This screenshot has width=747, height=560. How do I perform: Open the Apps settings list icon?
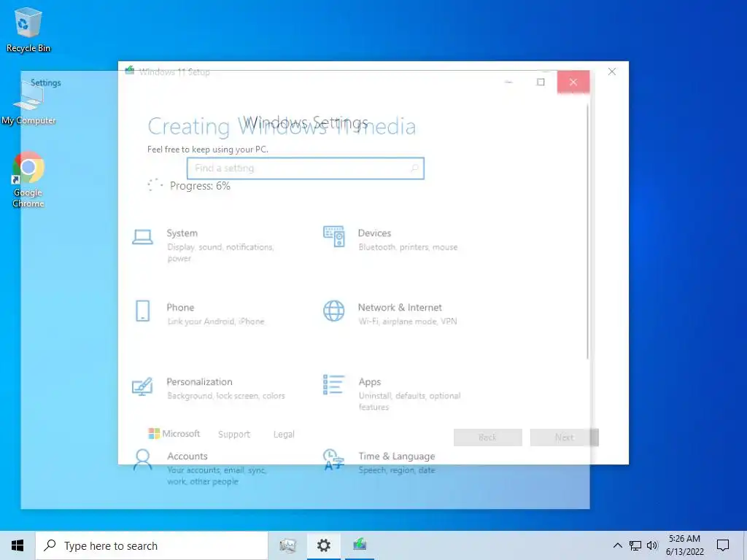click(x=333, y=385)
